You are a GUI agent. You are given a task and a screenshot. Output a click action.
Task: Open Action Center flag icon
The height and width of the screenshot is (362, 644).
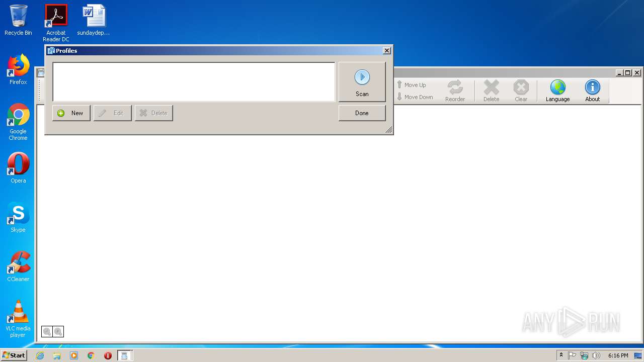(572, 355)
